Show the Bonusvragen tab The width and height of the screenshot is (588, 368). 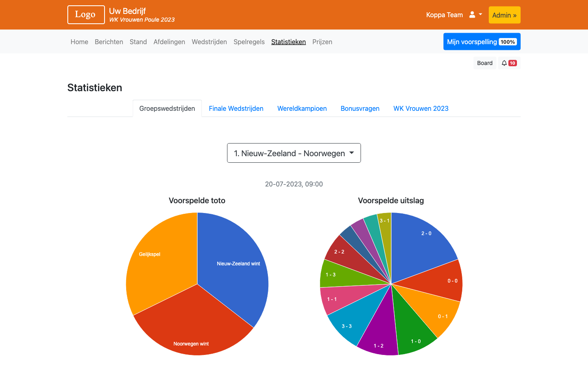pos(360,108)
